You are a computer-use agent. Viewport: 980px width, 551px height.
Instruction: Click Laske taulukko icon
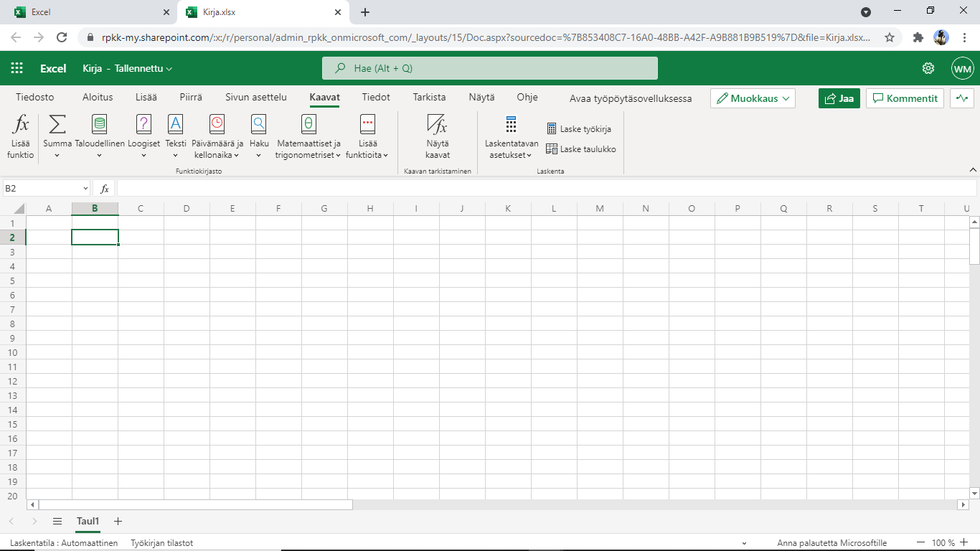[552, 149]
